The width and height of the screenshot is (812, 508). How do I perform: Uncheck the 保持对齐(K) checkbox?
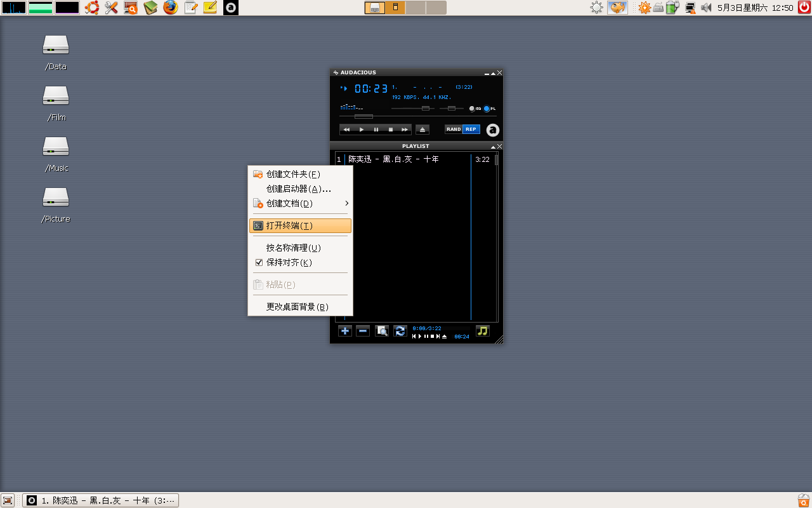259,262
